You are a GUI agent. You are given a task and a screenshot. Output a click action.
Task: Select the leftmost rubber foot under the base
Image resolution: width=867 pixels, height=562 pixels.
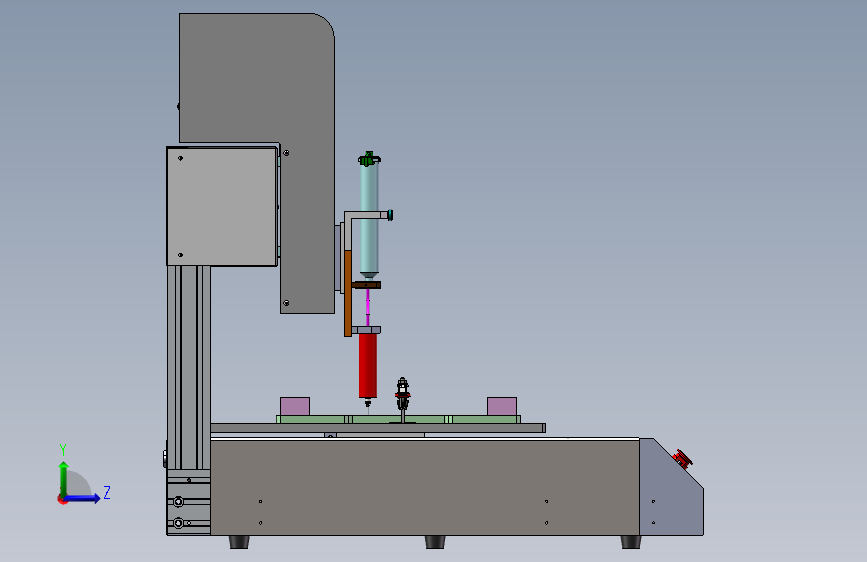(x=239, y=542)
